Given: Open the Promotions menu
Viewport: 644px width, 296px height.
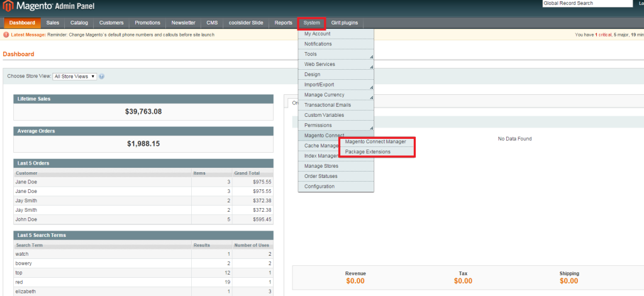Looking at the screenshot, I should [x=147, y=23].
